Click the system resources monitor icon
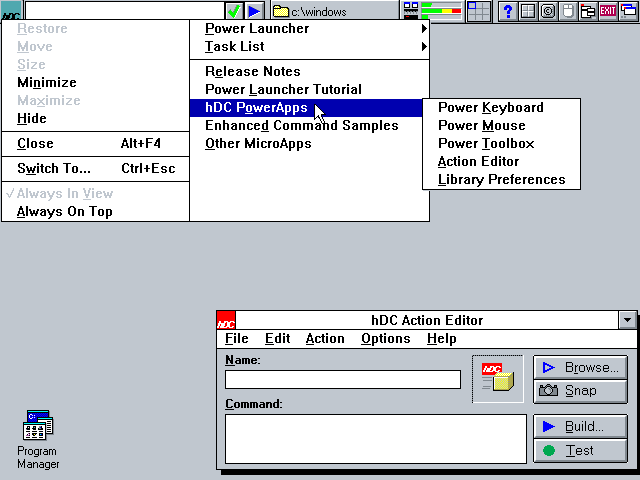 [x=411, y=11]
